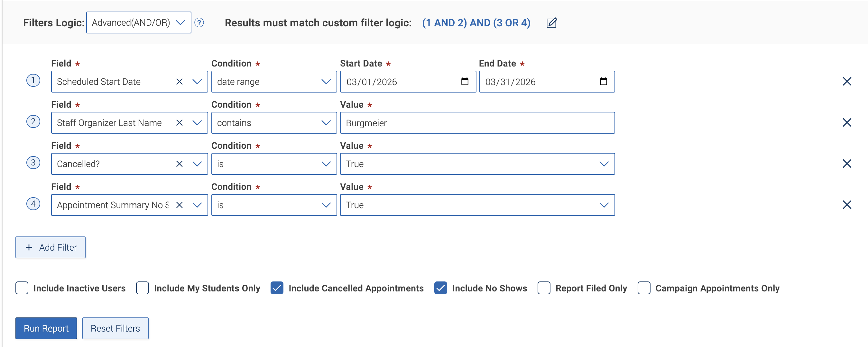The height and width of the screenshot is (347, 868).
Task: Uncheck Include Cancelled Appointments
Action: tap(277, 288)
